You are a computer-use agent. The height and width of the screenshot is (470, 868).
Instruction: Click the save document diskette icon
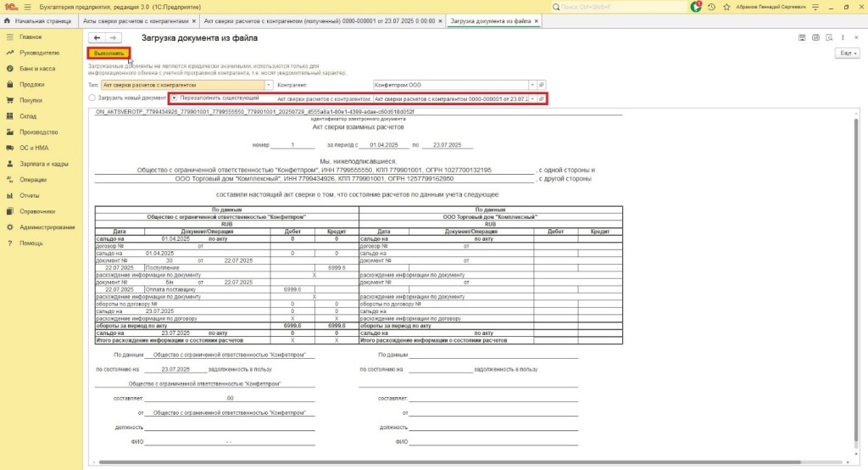click(x=802, y=38)
